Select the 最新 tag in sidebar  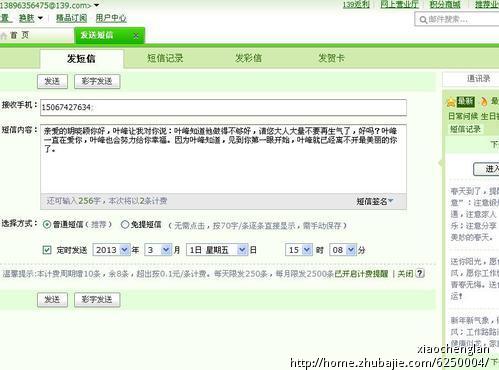[x=466, y=101]
